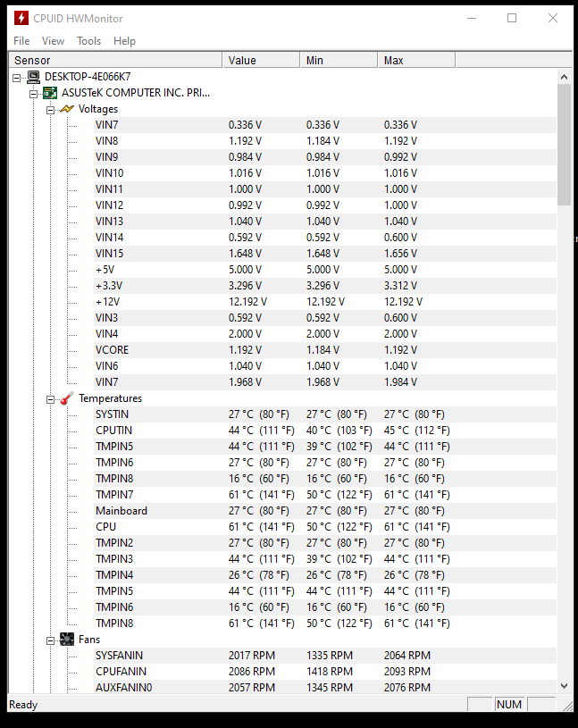578x728 pixels.
Task: Select the SYSTIN temperature row
Action: click(x=324, y=414)
